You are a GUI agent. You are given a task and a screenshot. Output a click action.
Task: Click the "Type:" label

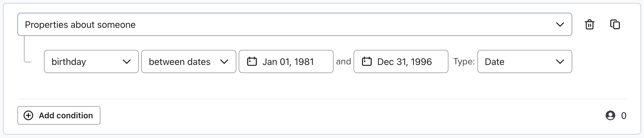pos(464,61)
